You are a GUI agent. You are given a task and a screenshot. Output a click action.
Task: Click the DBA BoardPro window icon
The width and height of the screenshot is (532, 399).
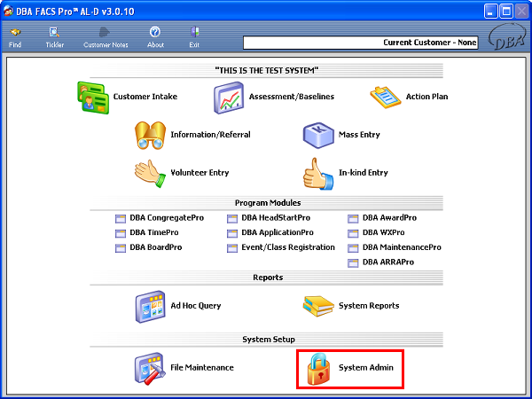[121, 248]
